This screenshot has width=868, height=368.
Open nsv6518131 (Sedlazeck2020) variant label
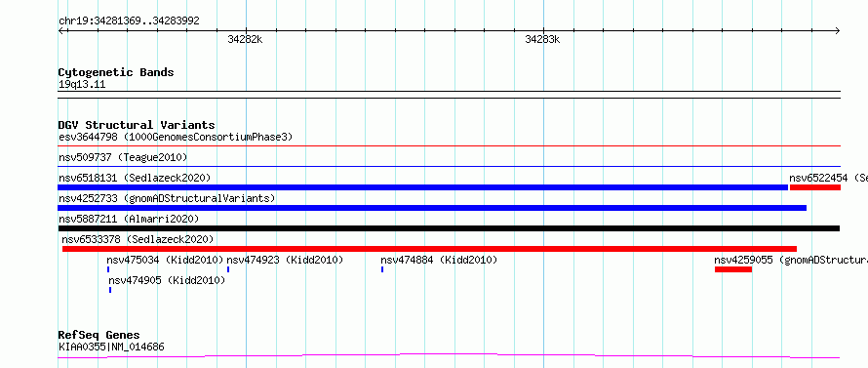[x=135, y=178]
